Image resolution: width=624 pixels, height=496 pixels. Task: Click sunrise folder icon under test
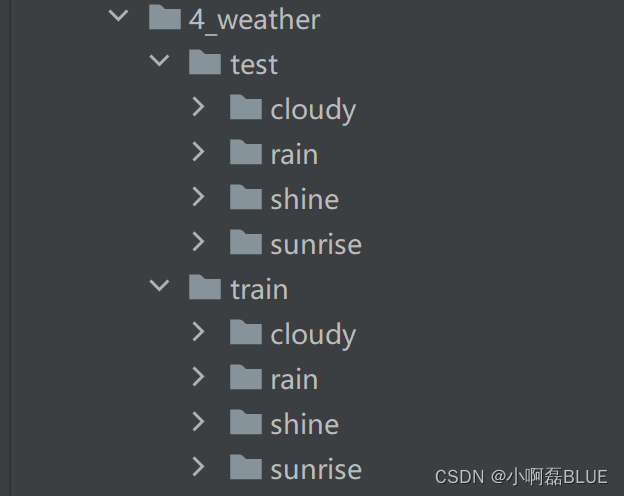click(x=246, y=242)
